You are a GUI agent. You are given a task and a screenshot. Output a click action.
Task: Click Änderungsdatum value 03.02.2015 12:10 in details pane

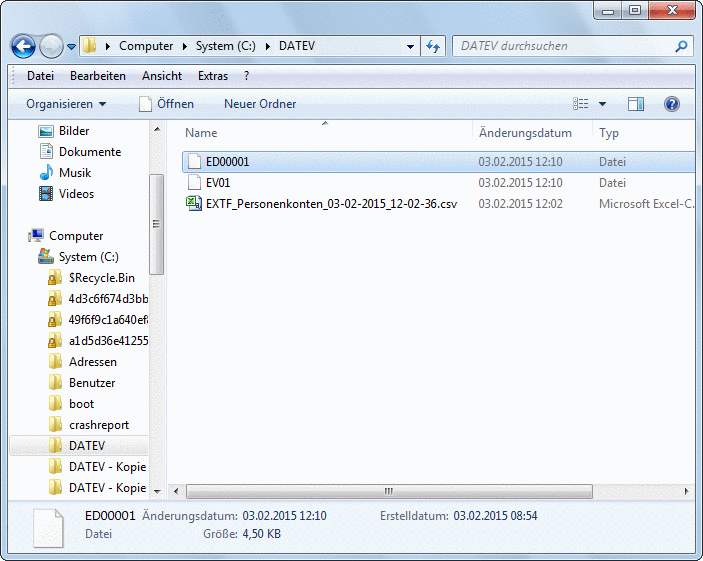(284, 516)
